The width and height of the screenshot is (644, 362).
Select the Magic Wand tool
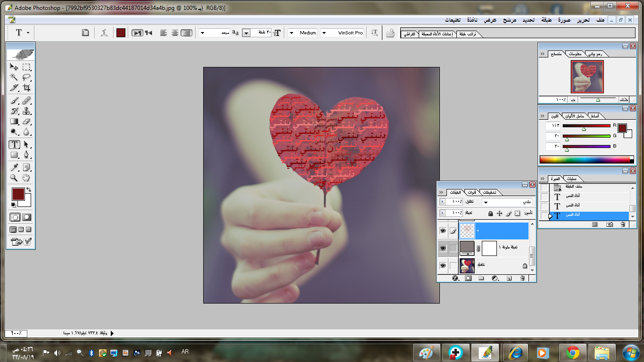[14, 77]
